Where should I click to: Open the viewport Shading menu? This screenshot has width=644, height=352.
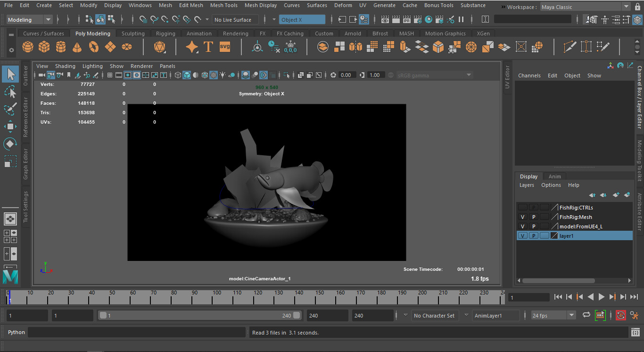click(x=65, y=66)
